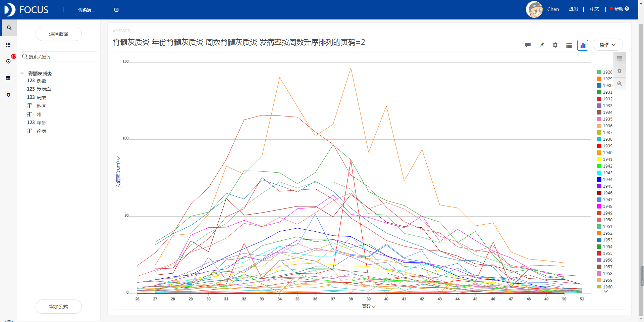Click the 选择数据 button

pos(59,34)
